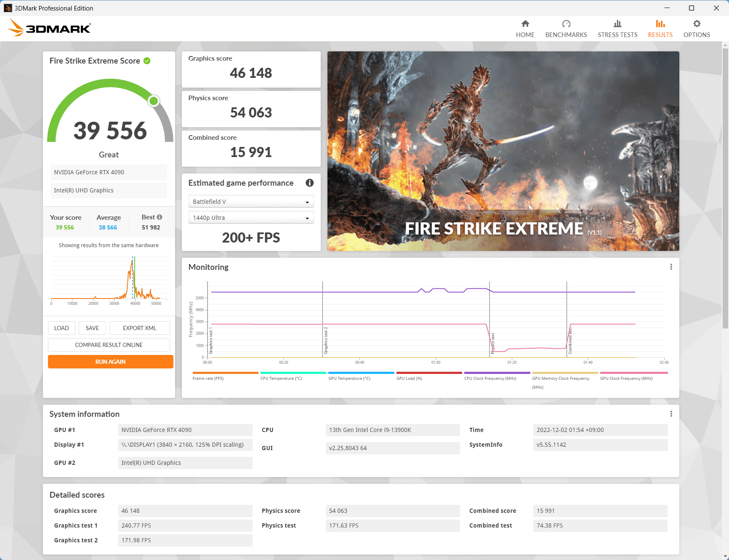
Task: Click the 200+ FPS estimate
Action: tap(251, 237)
